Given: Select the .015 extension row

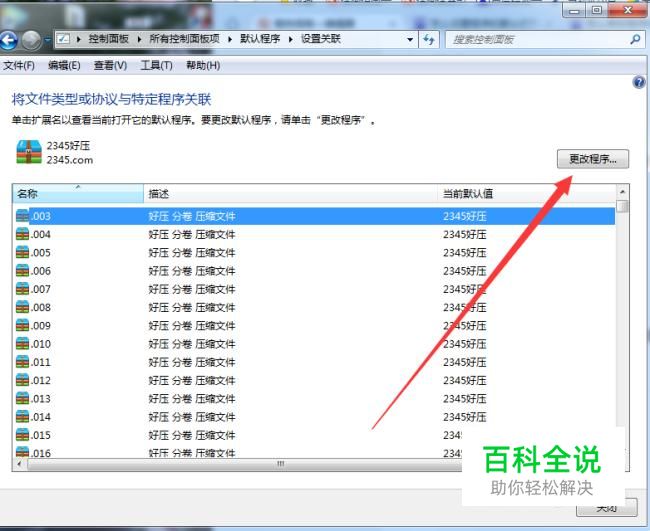Looking at the screenshot, I should coord(314,435).
